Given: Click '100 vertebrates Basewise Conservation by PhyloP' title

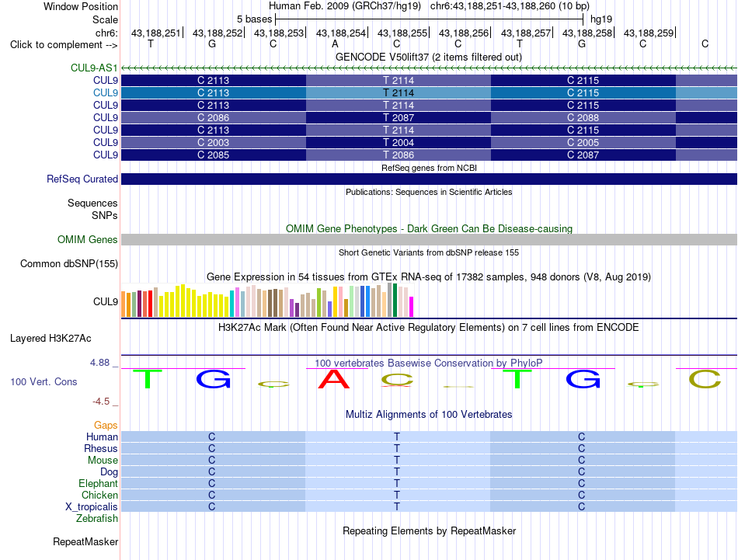Looking at the screenshot, I should pyautogui.click(x=428, y=363).
